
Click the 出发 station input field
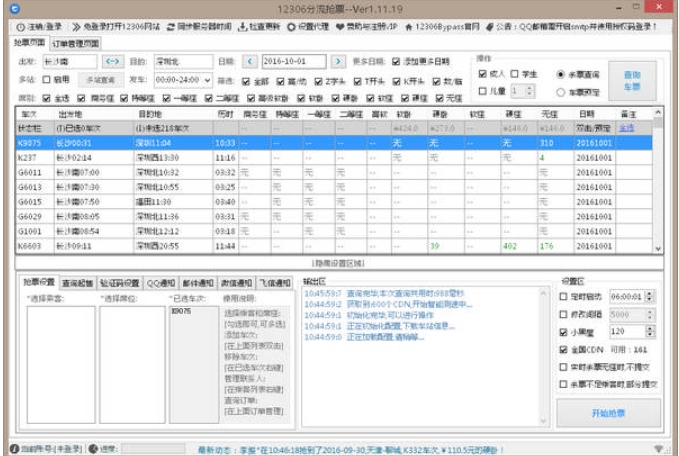[69, 61]
